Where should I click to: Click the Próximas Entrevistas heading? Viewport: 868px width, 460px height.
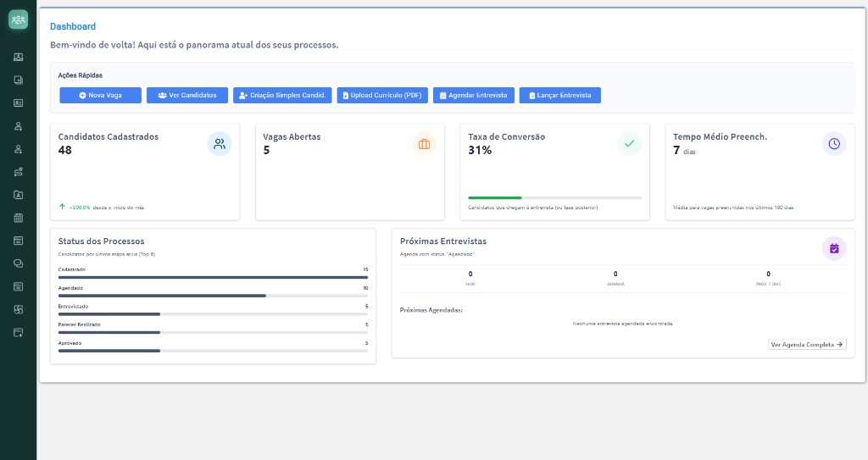[x=443, y=241]
